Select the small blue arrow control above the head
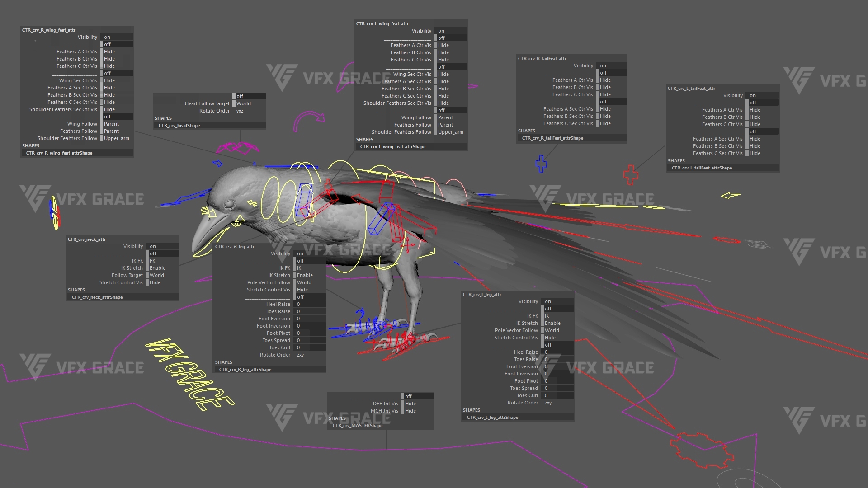This screenshot has height=488, width=868. coord(217,163)
